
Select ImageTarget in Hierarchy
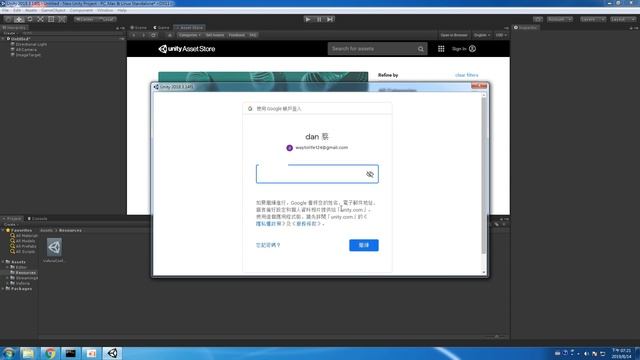pyautogui.click(x=28, y=55)
